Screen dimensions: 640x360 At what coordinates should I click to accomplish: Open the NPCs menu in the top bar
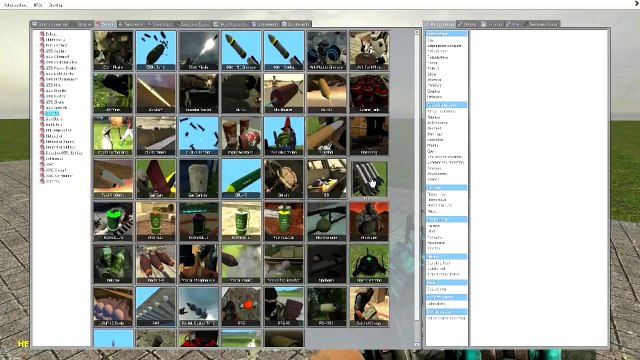[x=38, y=5]
